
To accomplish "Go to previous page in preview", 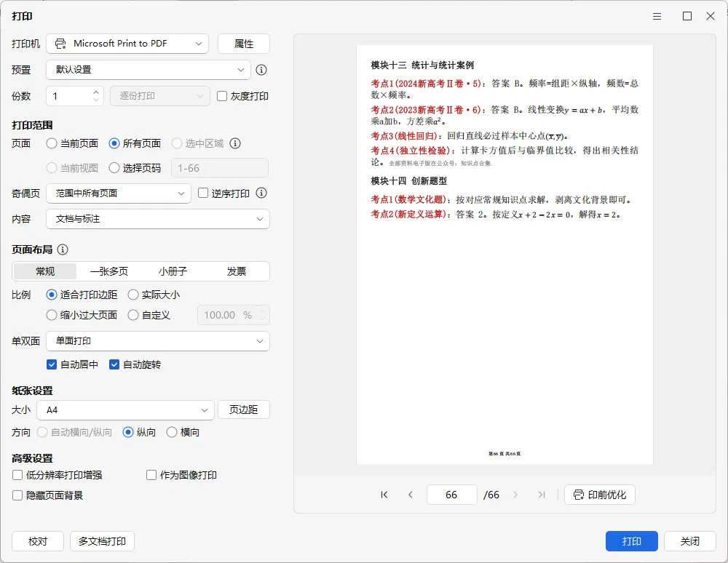I will click(411, 495).
